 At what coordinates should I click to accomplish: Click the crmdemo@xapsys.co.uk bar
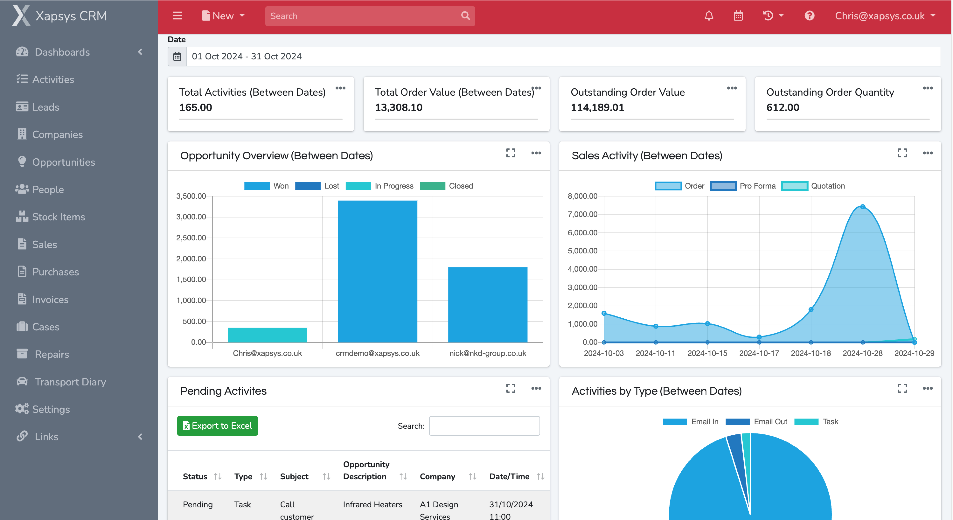tap(377, 272)
